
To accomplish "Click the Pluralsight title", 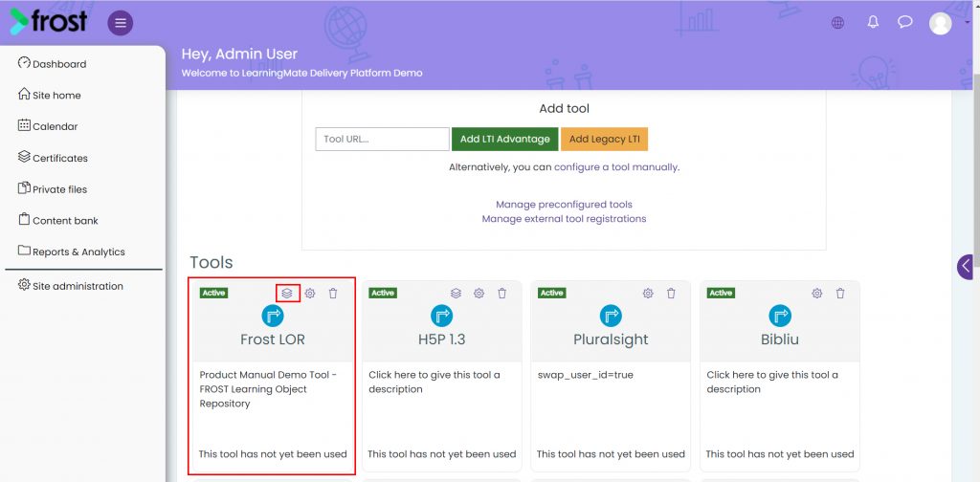I will [x=611, y=340].
